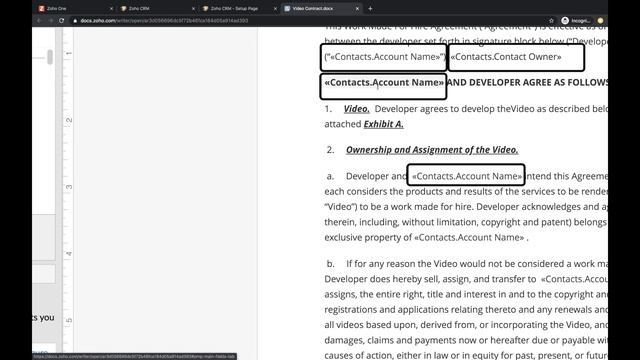Click the line starting 'If for any reason the Video'
This screenshot has width=640, height=360.
[477, 264]
